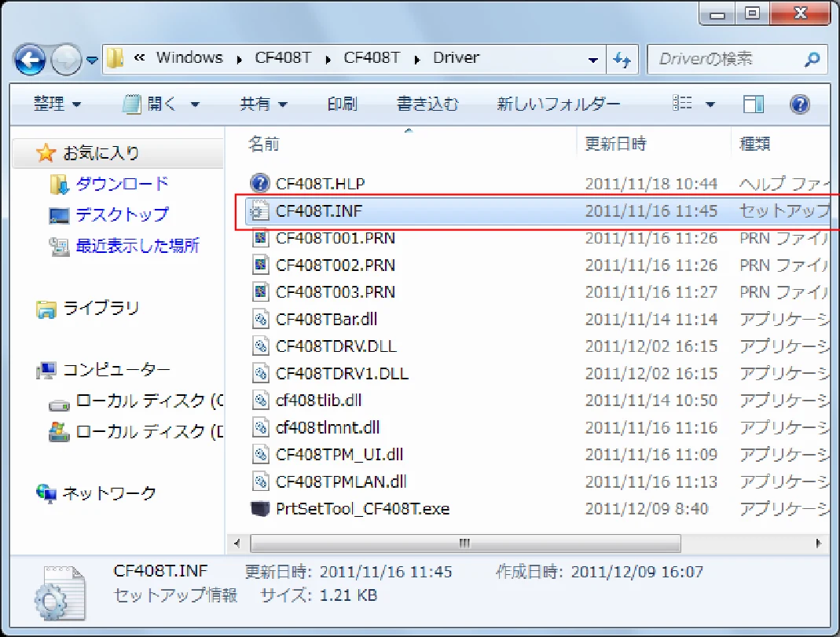Open the 共有 menu
This screenshot has width=840, height=637.
point(263,104)
